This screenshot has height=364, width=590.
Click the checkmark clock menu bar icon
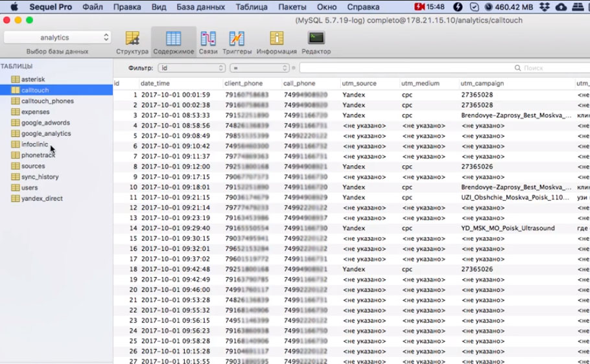(475, 6)
